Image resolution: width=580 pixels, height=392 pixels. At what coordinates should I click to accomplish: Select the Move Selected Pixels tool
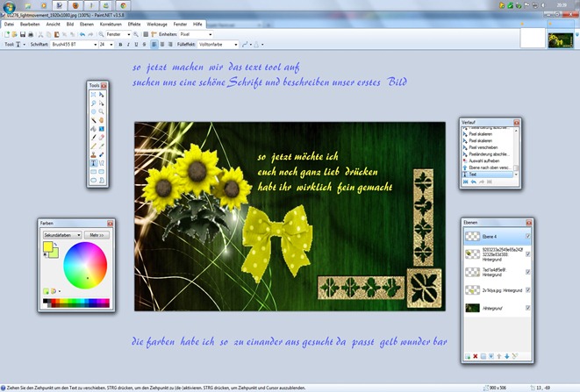[102, 95]
